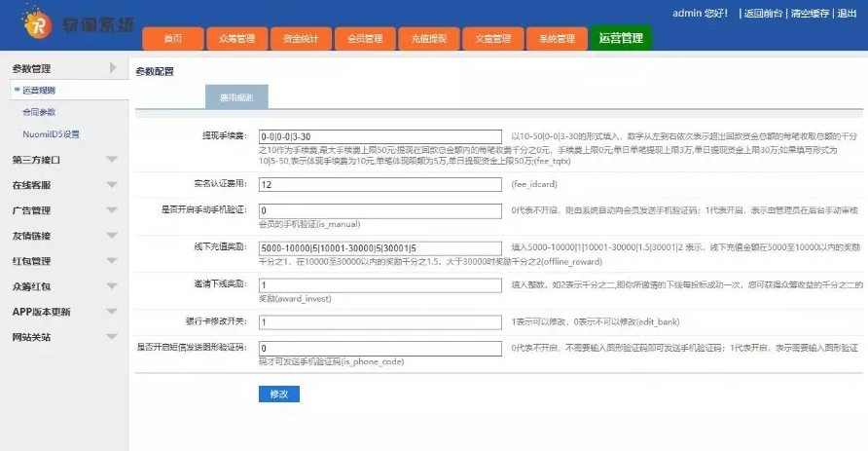Select the green 运营管理 tab
The image size is (868, 451).
[621, 38]
